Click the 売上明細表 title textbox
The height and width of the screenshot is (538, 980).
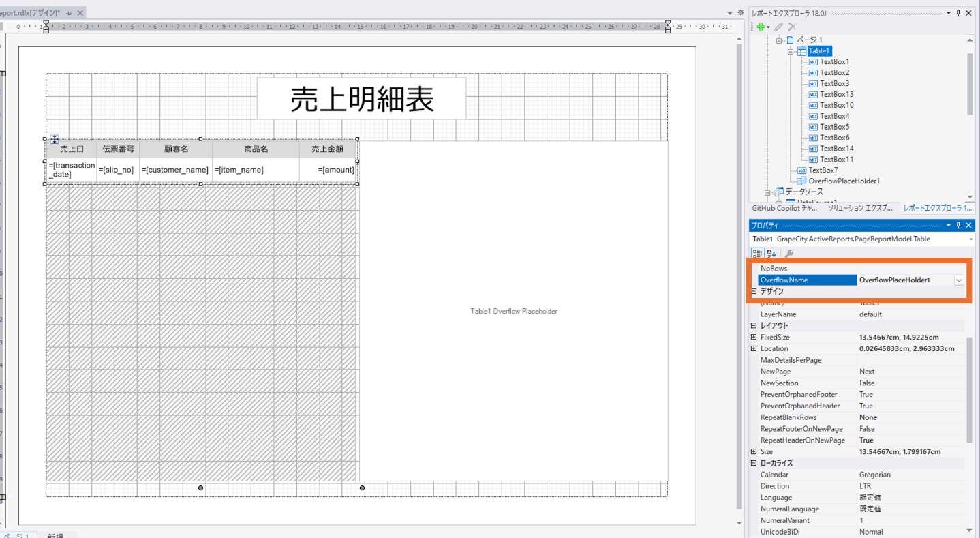tap(361, 99)
